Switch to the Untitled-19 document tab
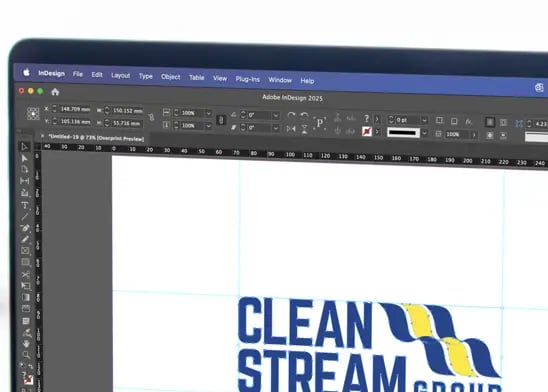 pos(96,137)
